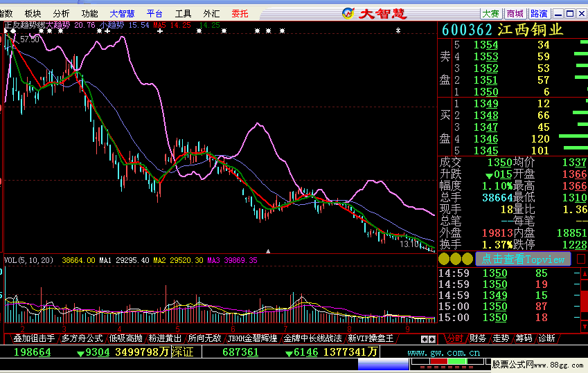Switch to the JBHH金碧辉煌 tab
The height and width of the screenshot is (373, 588).
[x=252, y=338]
